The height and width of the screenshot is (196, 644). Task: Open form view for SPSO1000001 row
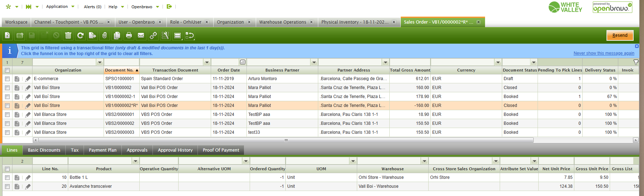[17, 79]
